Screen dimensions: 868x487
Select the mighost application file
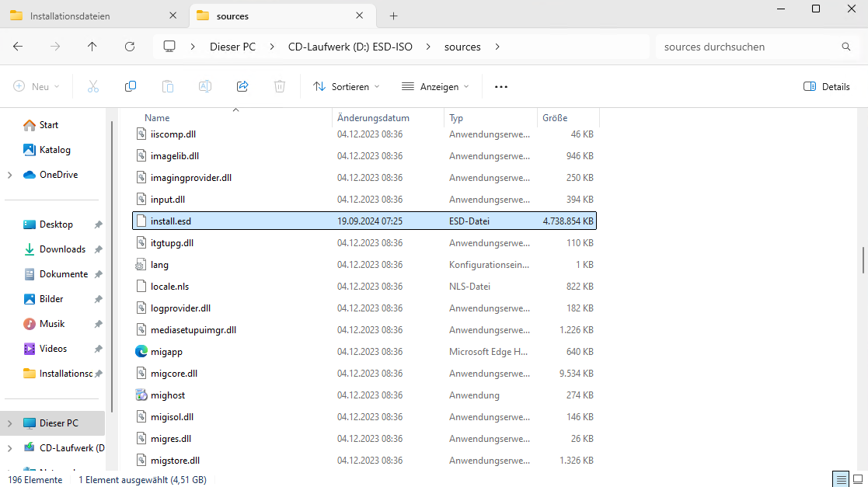pyautogui.click(x=168, y=395)
